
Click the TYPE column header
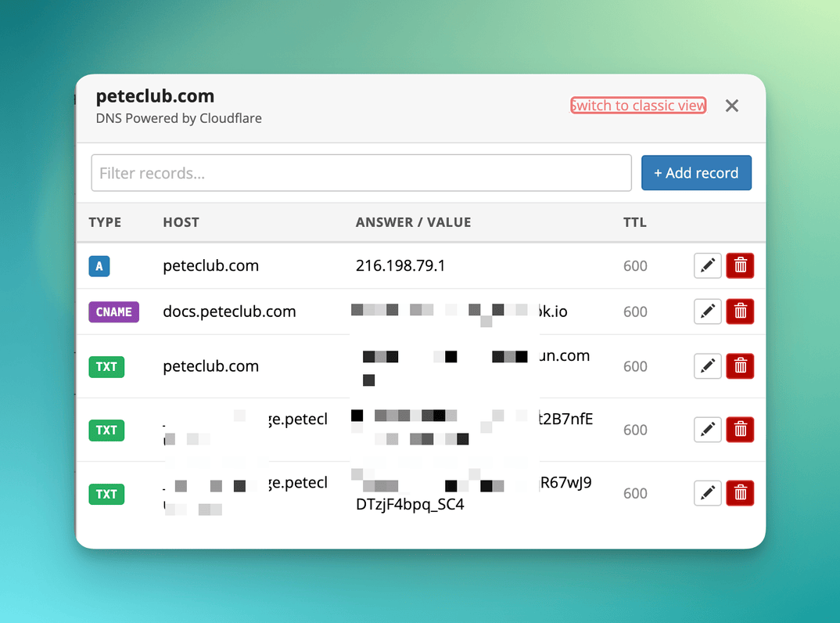105,222
